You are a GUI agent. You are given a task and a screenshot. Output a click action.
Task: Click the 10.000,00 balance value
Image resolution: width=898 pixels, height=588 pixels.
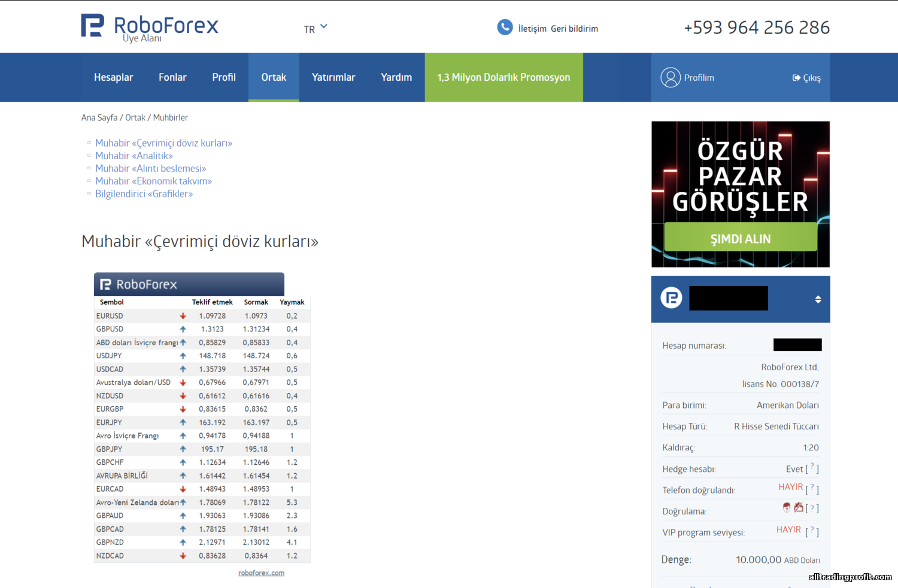tap(759, 560)
